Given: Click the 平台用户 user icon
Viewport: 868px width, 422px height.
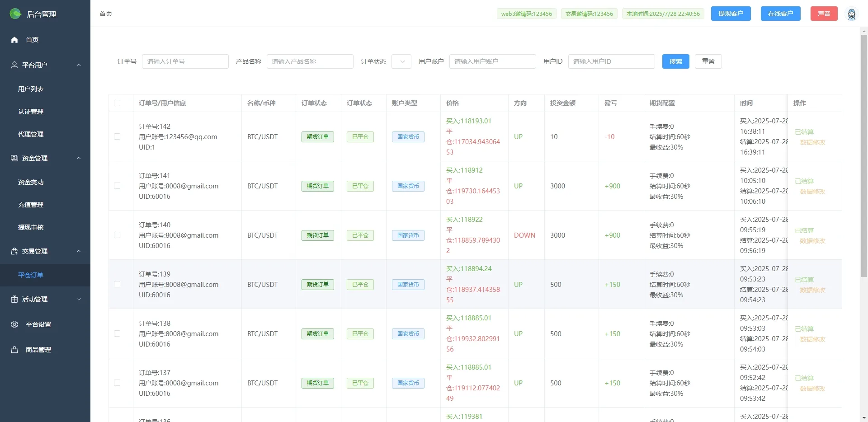Looking at the screenshot, I should [x=13, y=65].
